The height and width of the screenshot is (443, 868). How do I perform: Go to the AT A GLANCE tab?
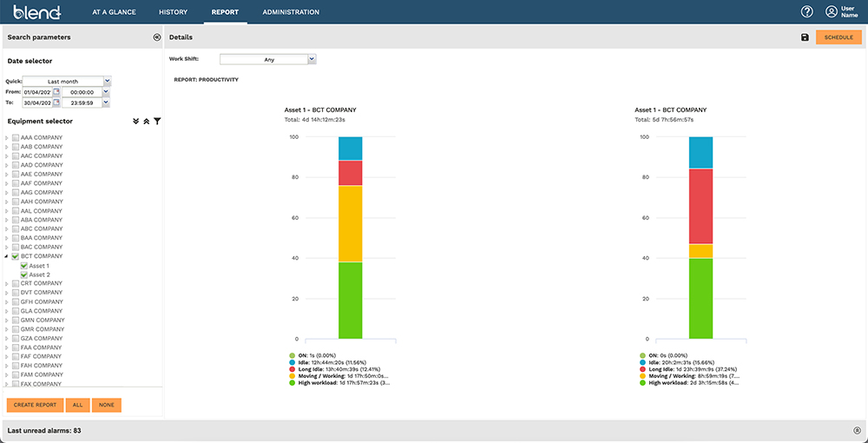[x=114, y=11]
